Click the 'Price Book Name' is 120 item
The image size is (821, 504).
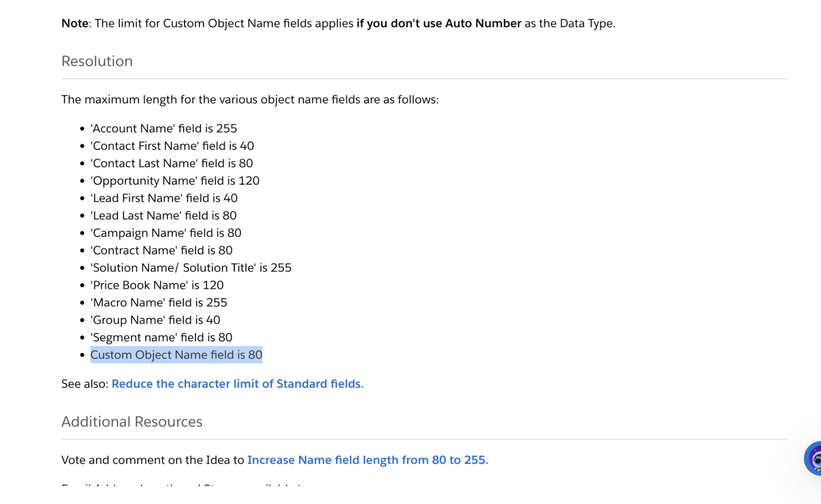[x=157, y=285]
